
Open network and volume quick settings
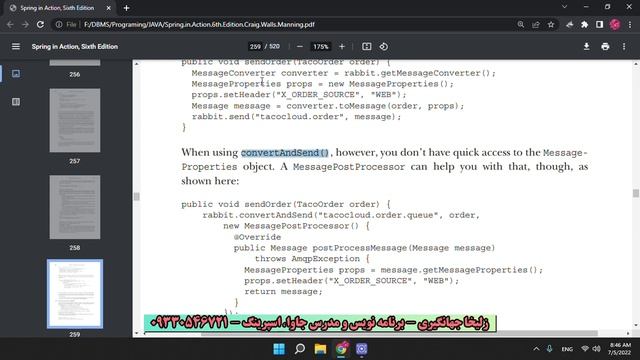click(x=591, y=349)
